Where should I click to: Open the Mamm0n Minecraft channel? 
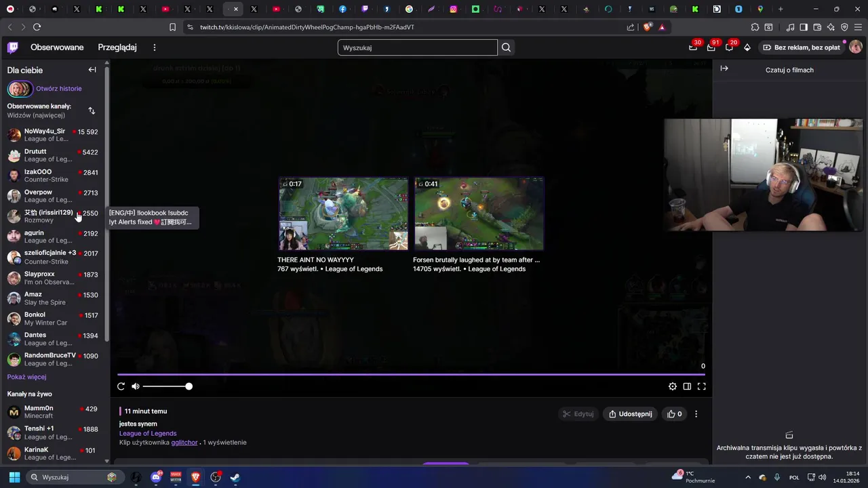(52, 412)
